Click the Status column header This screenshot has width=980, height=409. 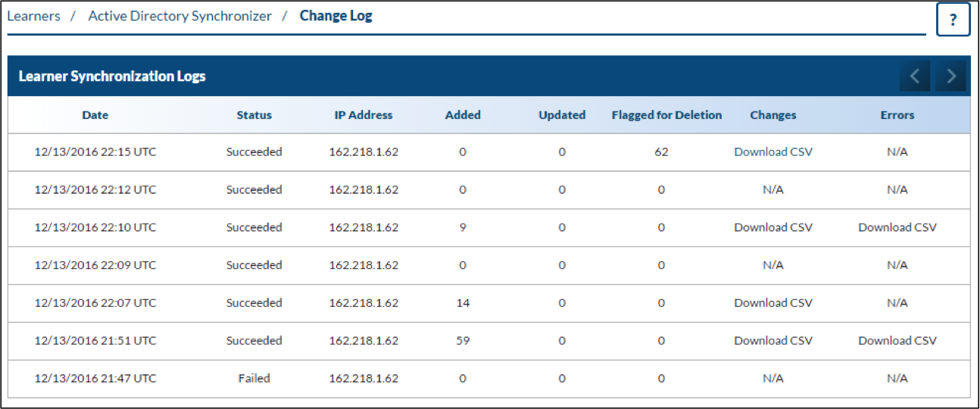click(x=254, y=115)
